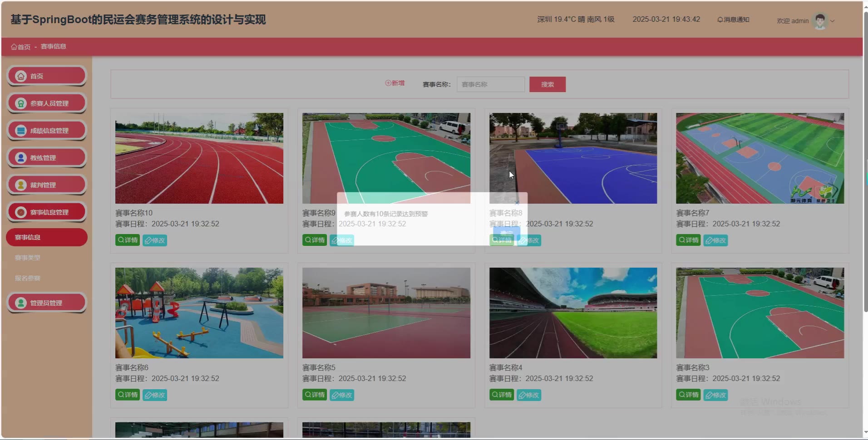This screenshot has width=868, height=440.
Task: Expand 管理员管理 sidebar menu
Action: [47, 303]
